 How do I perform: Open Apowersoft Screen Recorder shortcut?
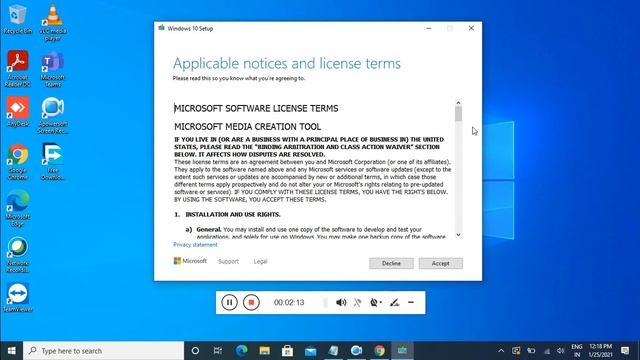point(53,116)
